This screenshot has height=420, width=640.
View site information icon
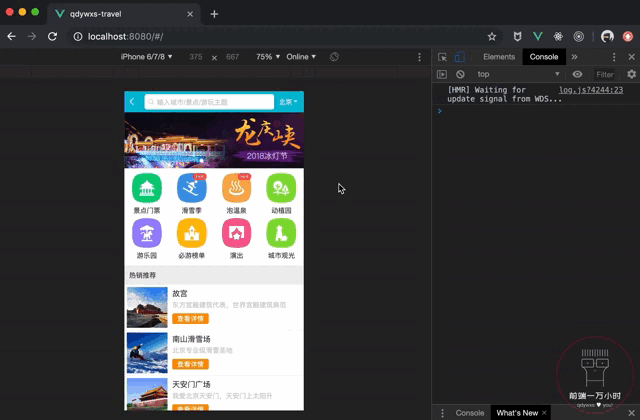78,37
